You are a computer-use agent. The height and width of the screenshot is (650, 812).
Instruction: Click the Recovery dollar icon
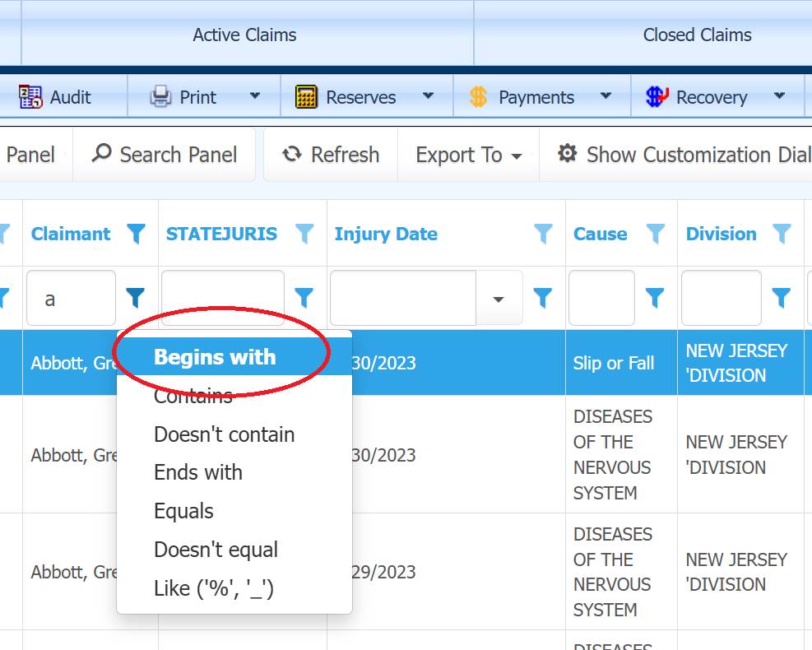point(657,97)
